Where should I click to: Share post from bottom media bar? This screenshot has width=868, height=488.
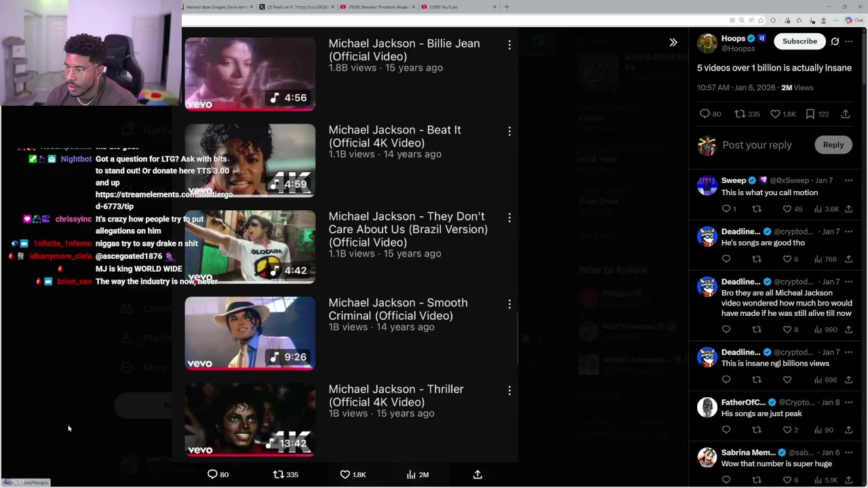tap(477, 474)
